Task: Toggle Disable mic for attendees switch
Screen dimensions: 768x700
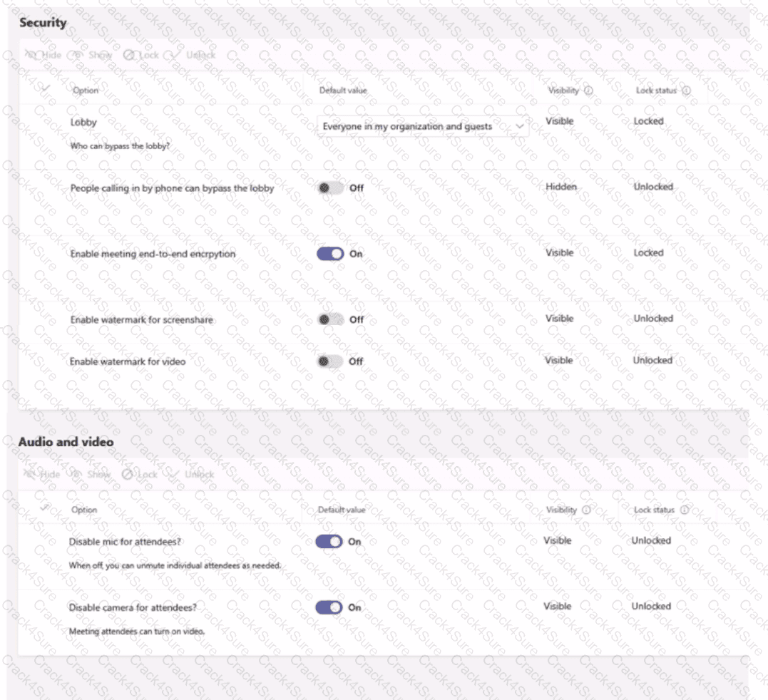Action: coord(329,542)
